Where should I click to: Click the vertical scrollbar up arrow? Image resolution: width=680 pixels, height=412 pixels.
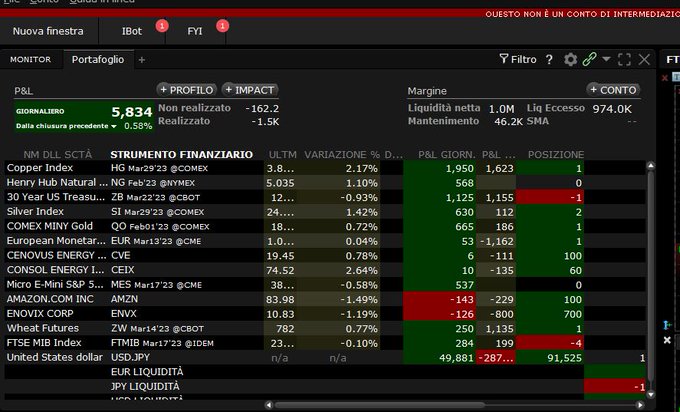651,165
